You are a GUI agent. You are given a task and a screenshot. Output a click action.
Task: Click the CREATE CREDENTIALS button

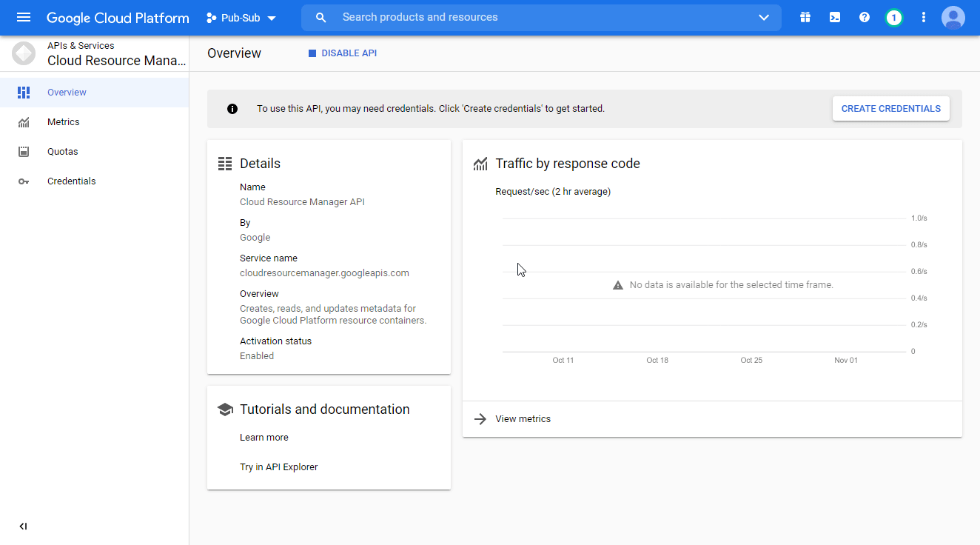pyautogui.click(x=891, y=109)
